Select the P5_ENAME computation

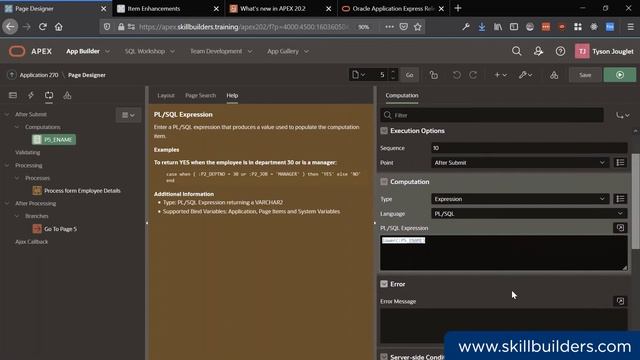coord(54,140)
